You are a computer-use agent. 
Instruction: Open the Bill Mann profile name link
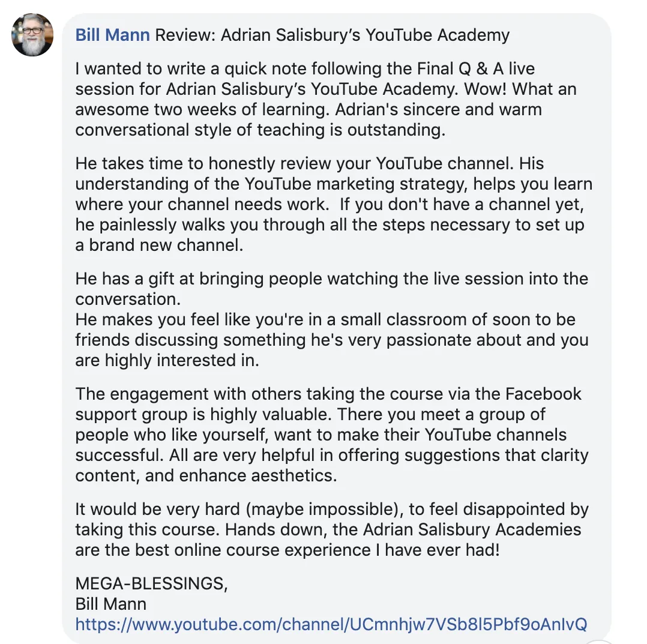[x=112, y=35]
